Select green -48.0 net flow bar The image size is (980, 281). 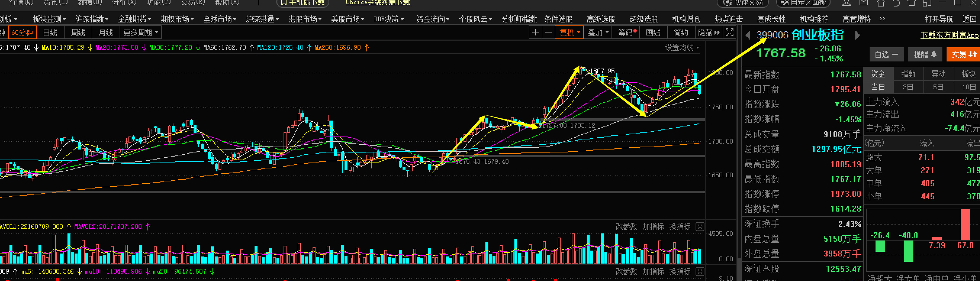coord(908,251)
